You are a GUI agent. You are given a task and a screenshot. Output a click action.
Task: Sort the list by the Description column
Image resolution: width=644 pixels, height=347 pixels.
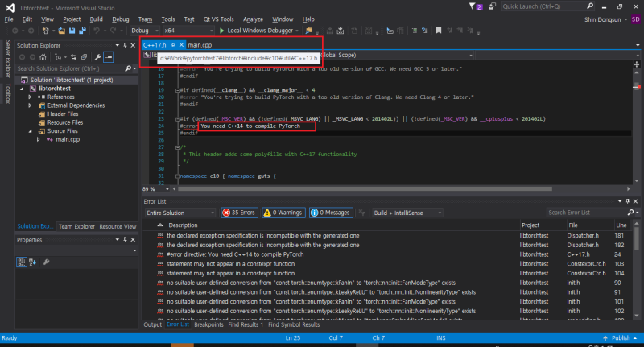coord(183,225)
